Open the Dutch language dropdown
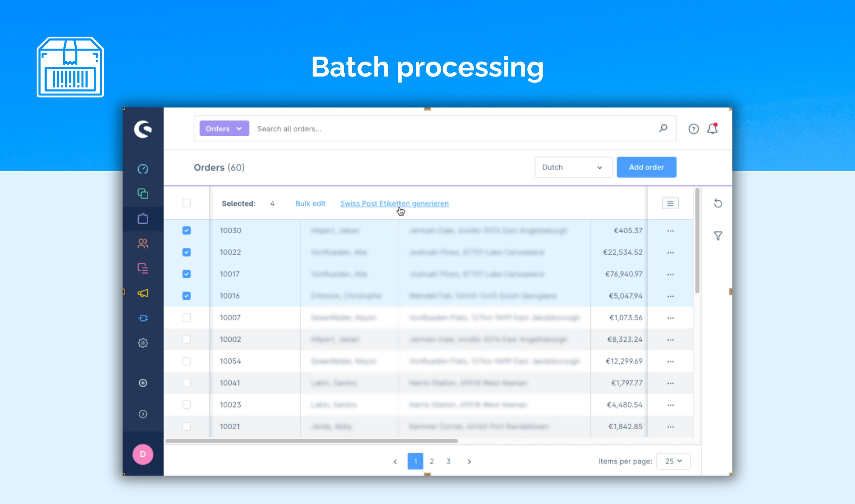The width and height of the screenshot is (855, 504). (x=571, y=167)
